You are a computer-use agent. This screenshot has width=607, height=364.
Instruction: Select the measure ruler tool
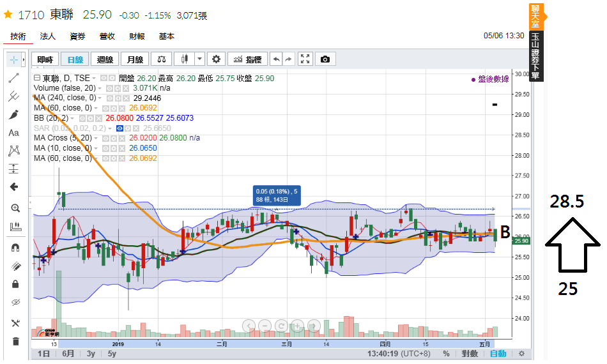click(x=15, y=227)
